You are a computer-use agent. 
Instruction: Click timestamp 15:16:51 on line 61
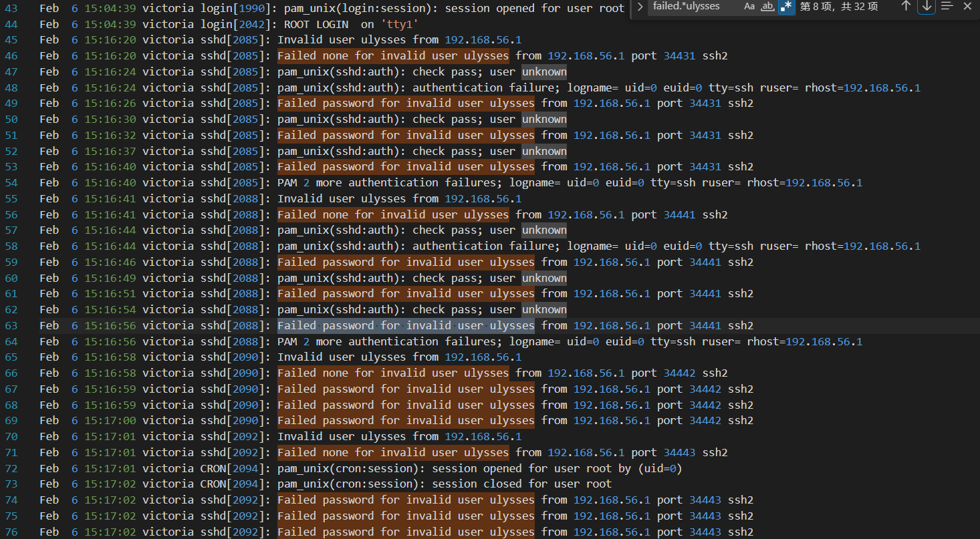click(110, 294)
